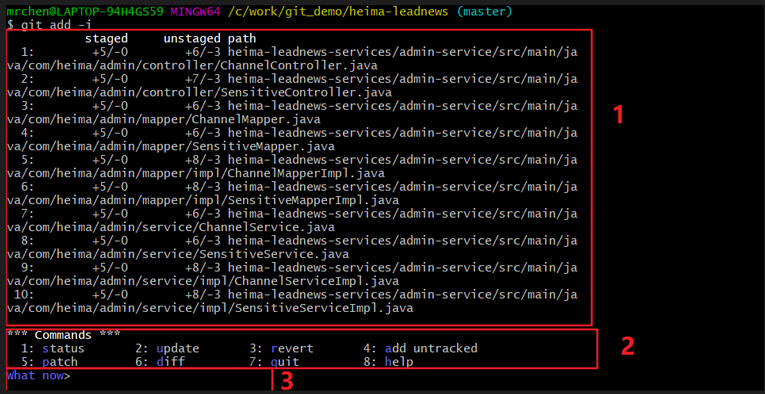Select the help command entry
The width and height of the screenshot is (765, 394).
(x=388, y=362)
